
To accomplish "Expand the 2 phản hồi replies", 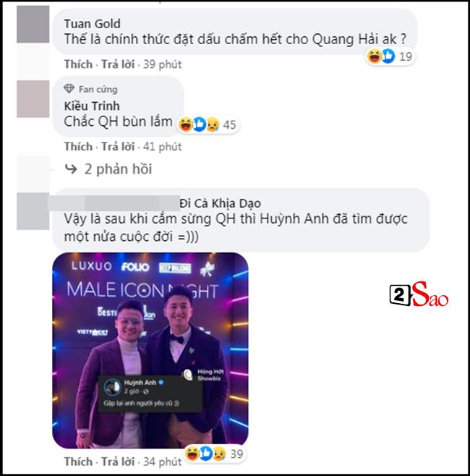I will coord(118,169).
